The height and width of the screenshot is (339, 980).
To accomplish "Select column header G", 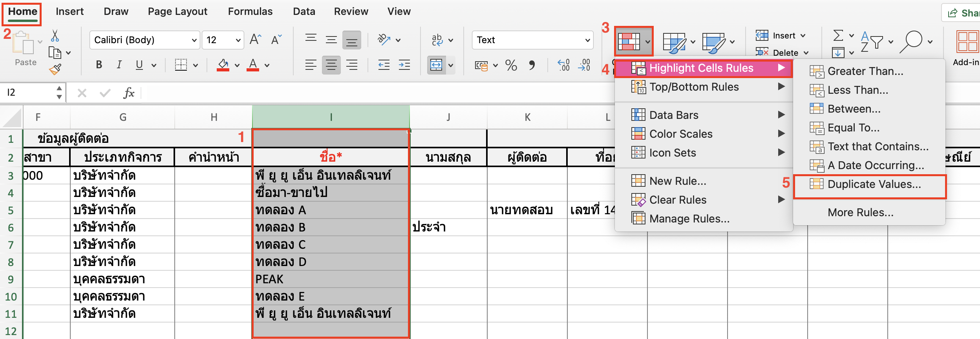I will pos(122,117).
